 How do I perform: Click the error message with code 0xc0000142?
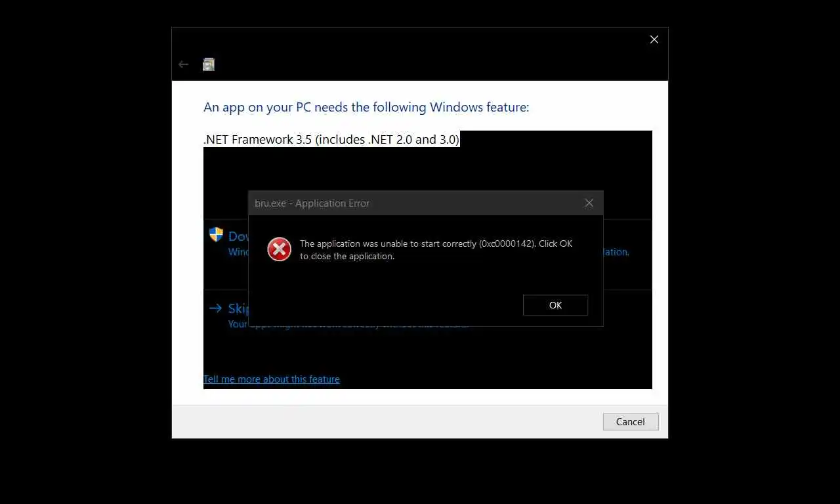pyautogui.click(x=436, y=250)
